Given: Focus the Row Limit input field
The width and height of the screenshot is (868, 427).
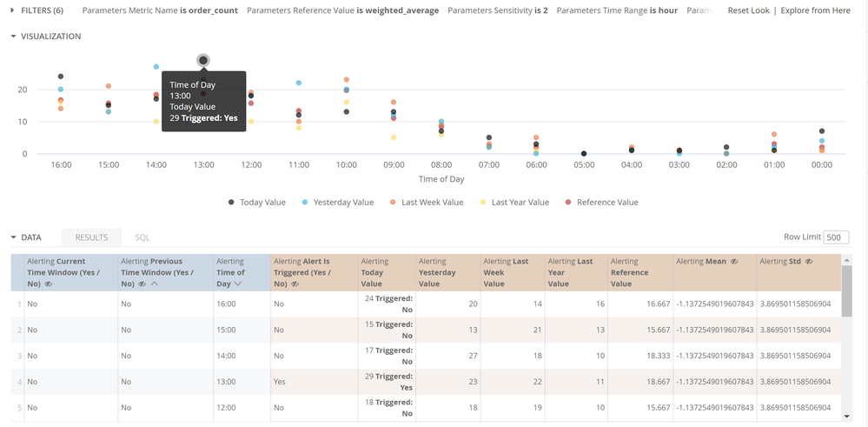Looking at the screenshot, I should [x=836, y=237].
